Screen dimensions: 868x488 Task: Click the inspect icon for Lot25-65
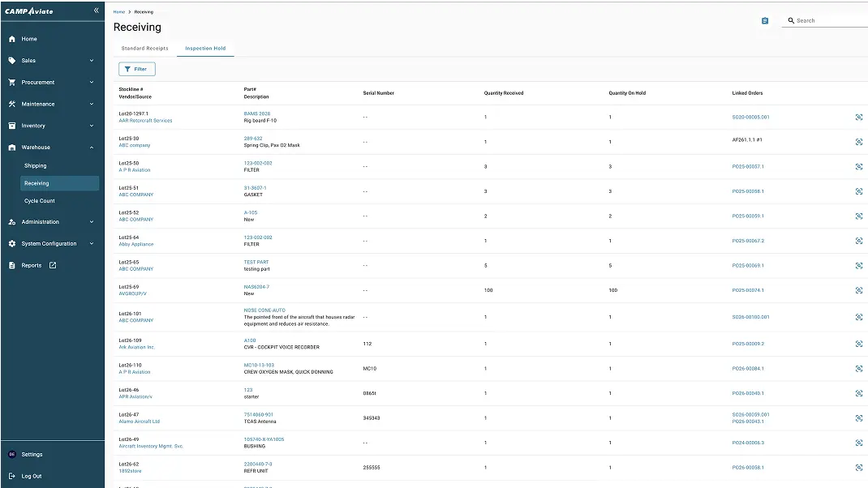[858, 266]
